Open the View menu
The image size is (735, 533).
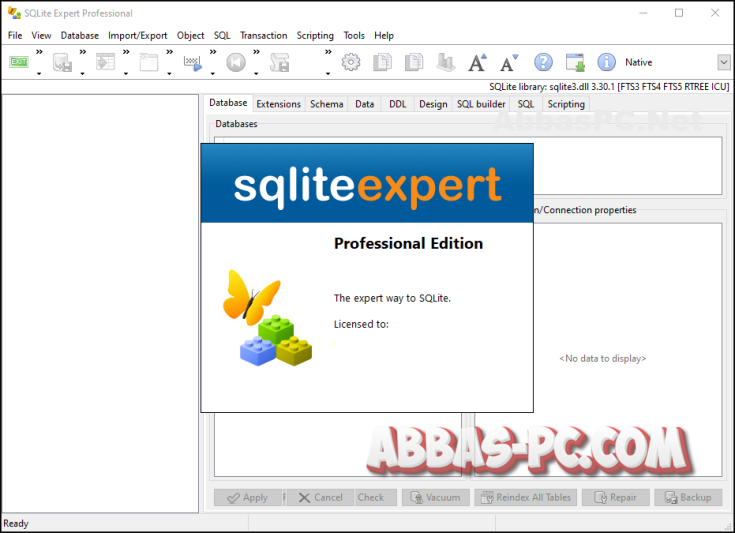(x=41, y=36)
